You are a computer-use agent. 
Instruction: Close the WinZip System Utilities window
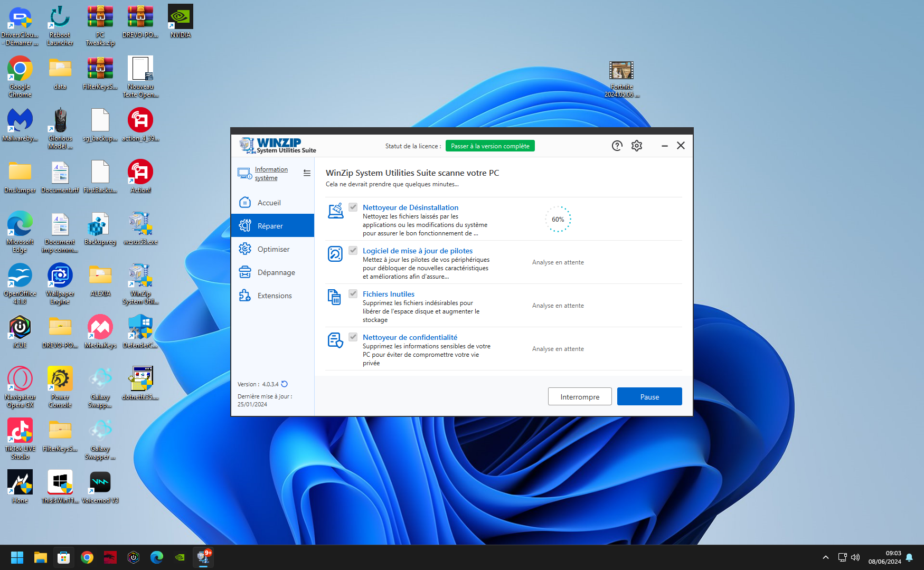click(x=681, y=146)
